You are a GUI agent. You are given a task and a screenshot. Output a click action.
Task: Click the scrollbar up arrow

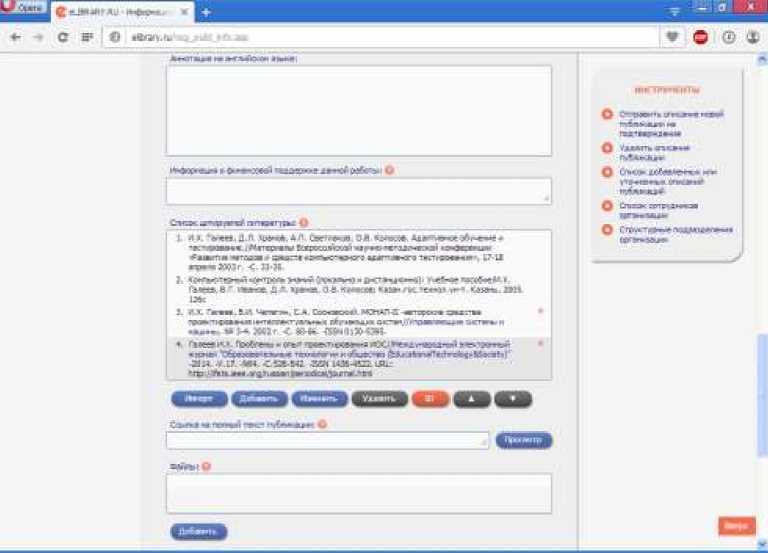pos(762,59)
